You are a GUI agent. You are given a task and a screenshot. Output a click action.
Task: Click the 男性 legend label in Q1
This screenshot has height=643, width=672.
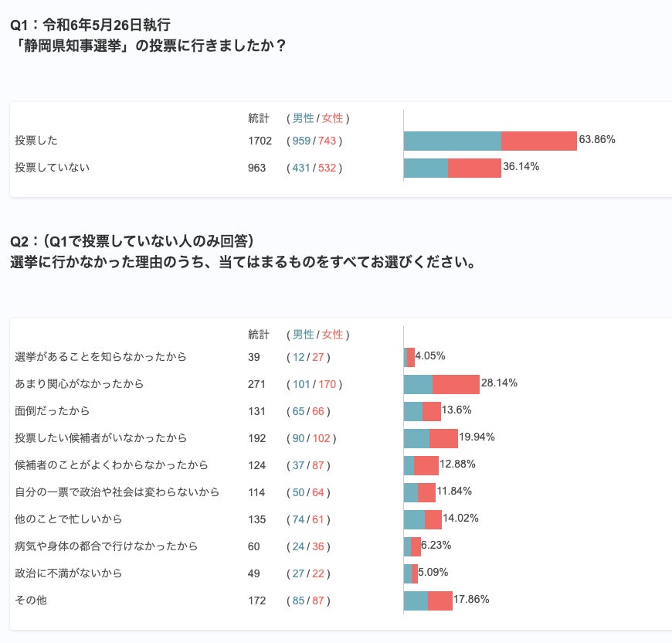tap(303, 118)
